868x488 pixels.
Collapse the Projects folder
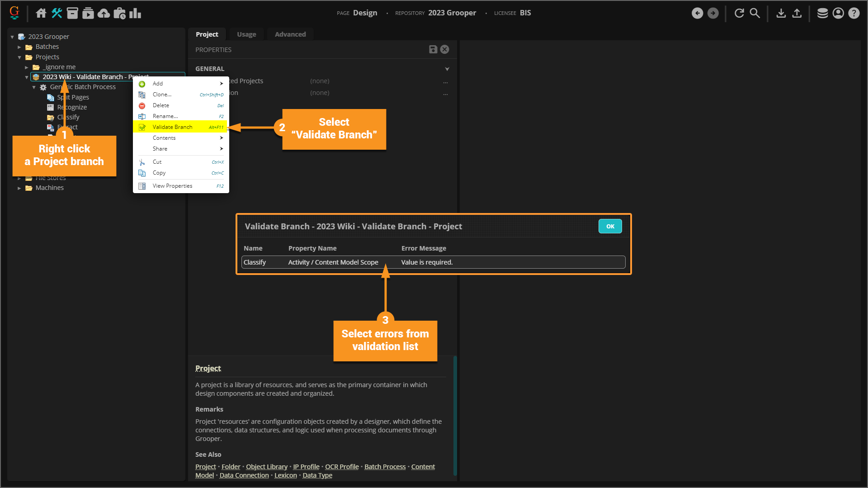click(19, 57)
